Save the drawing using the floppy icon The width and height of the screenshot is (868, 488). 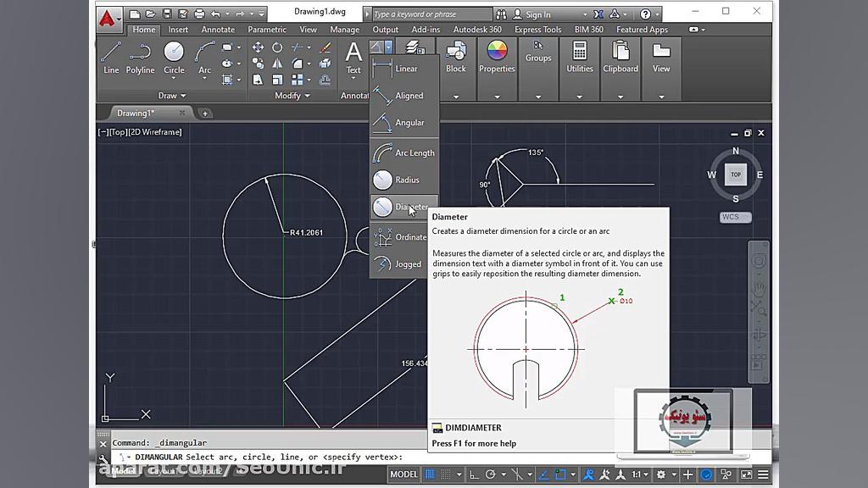(167, 14)
